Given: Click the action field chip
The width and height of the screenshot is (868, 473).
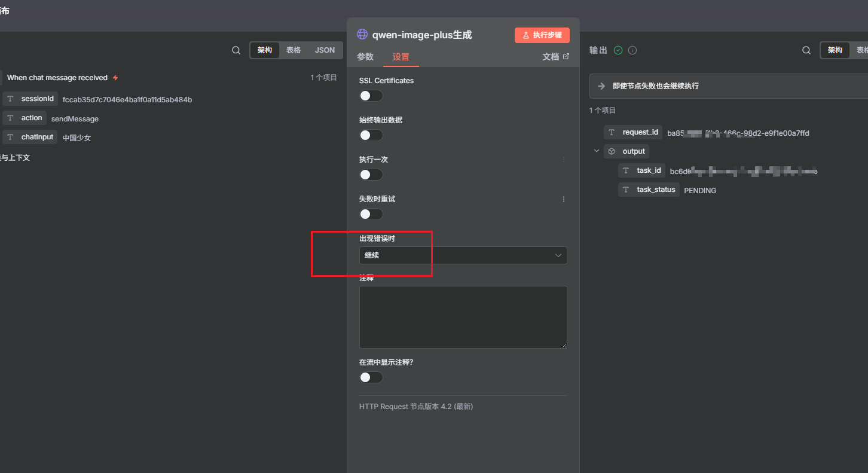Looking at the screenshot, I should tap(25, 118).
